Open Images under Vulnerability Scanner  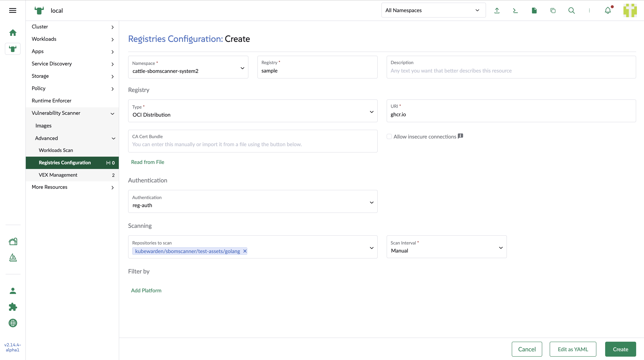point(72,126)
